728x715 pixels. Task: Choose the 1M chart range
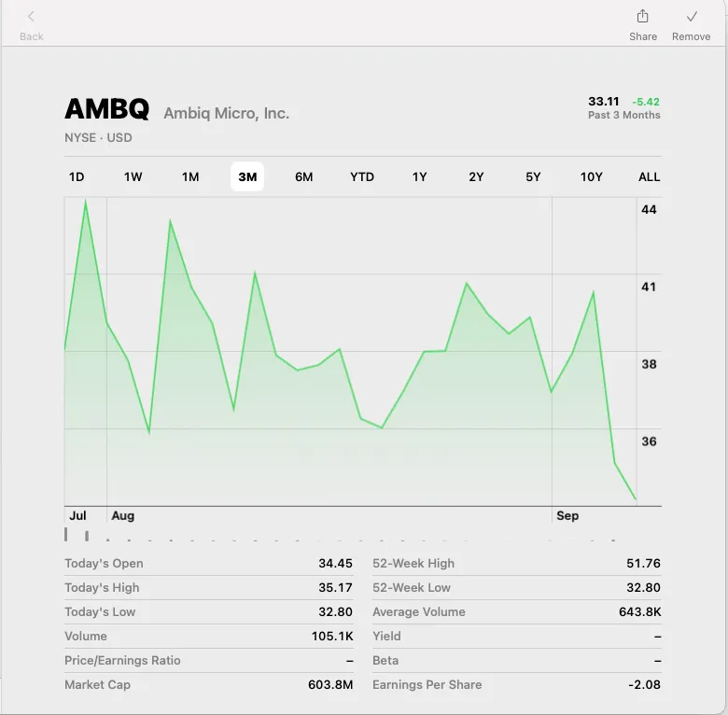coord(190,176)
